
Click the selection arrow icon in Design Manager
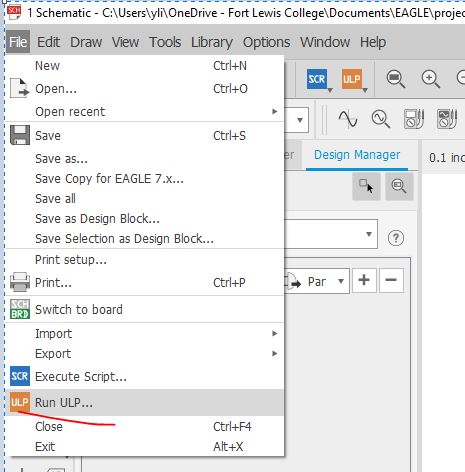[x=366, y=186]
